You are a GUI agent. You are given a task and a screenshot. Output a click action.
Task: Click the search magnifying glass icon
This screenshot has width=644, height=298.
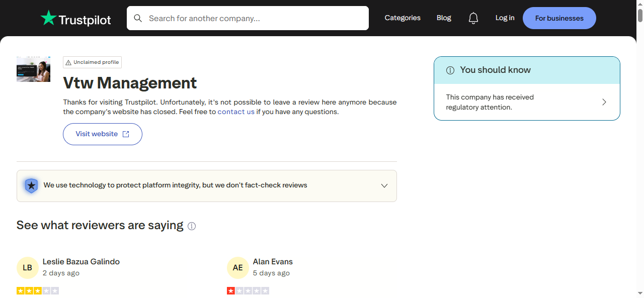tap(138, 18)
